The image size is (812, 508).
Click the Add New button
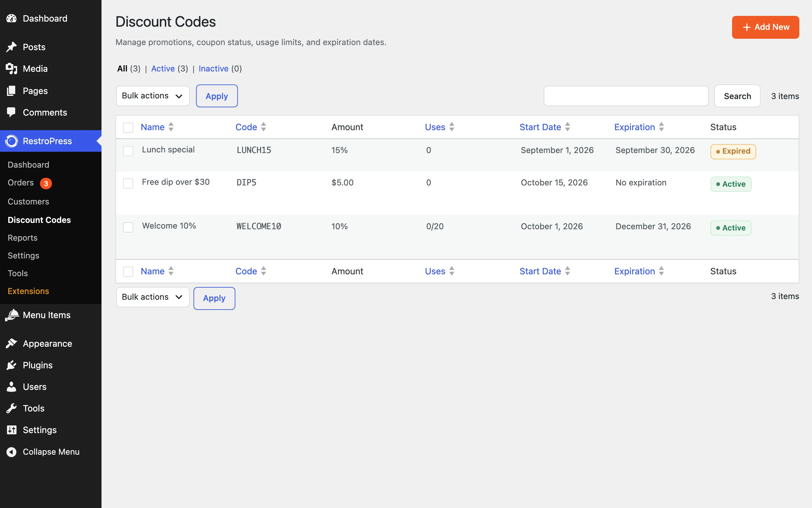coord(765,27)
